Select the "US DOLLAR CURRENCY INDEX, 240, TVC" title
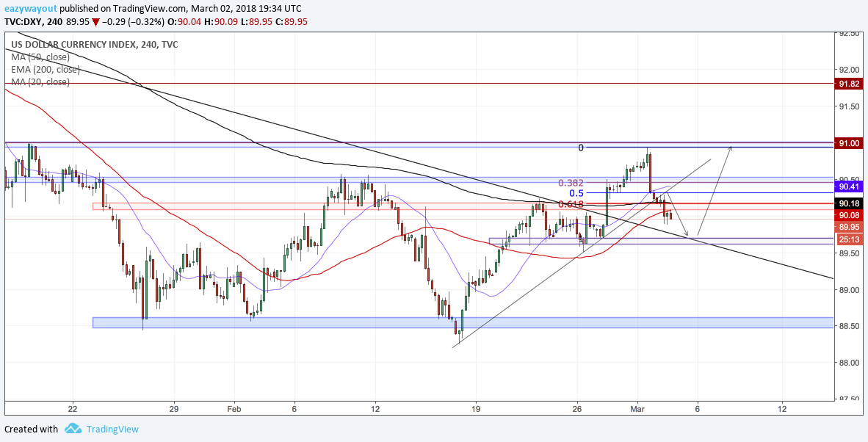868x442 pixels. 95,45
